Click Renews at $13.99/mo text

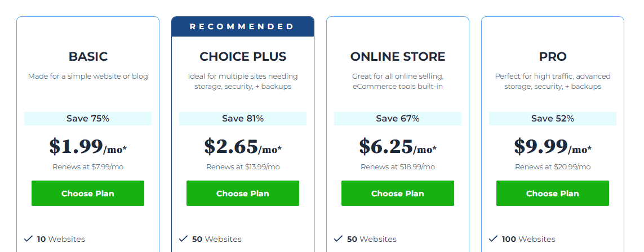(243, 167)
